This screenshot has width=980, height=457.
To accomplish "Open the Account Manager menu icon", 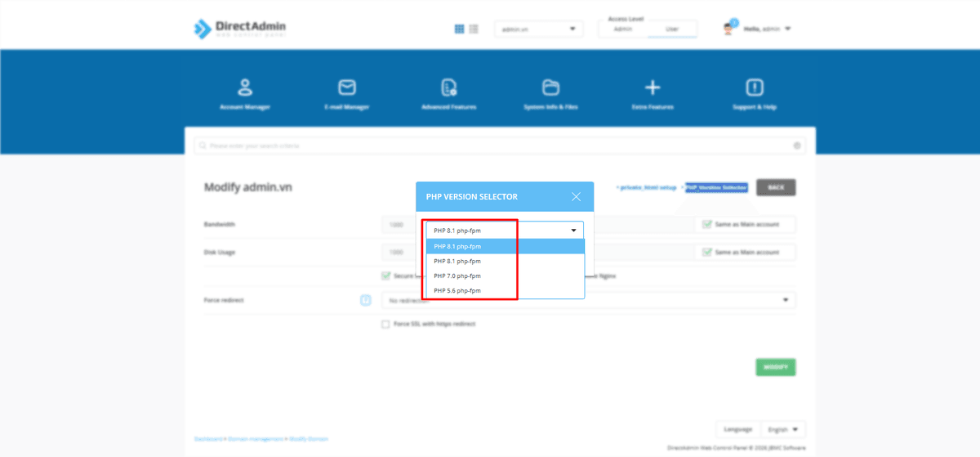I will click(x=244, y=87).
